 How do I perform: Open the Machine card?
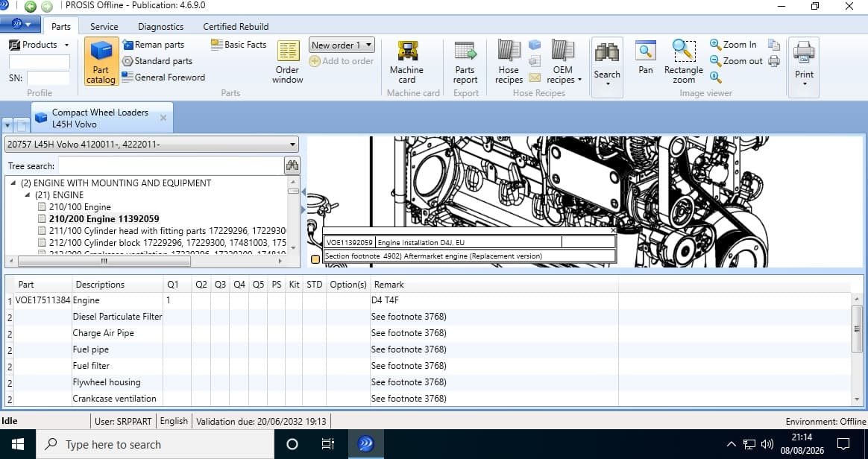(407, 61)
